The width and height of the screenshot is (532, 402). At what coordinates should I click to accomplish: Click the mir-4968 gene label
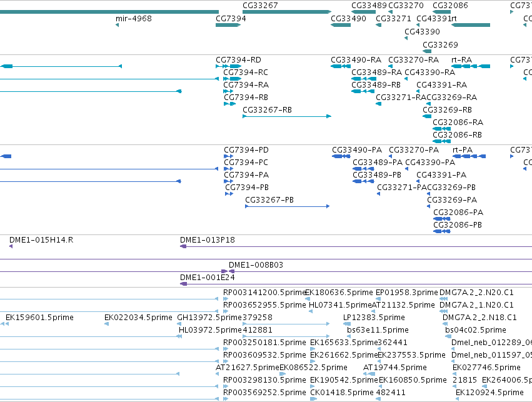point(134,19)
